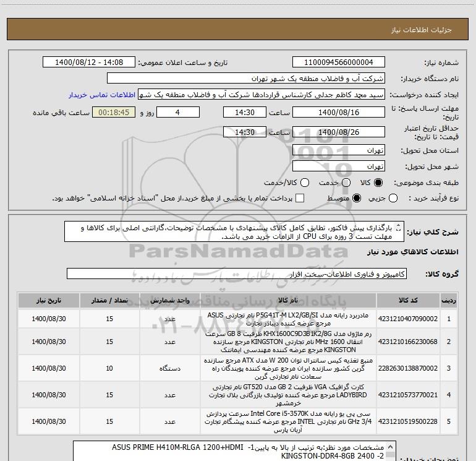Viewport: 476px width, 461px height.
Task: Click the remaining time countdown 00:18:45
Action: click(x=114, y=113)
